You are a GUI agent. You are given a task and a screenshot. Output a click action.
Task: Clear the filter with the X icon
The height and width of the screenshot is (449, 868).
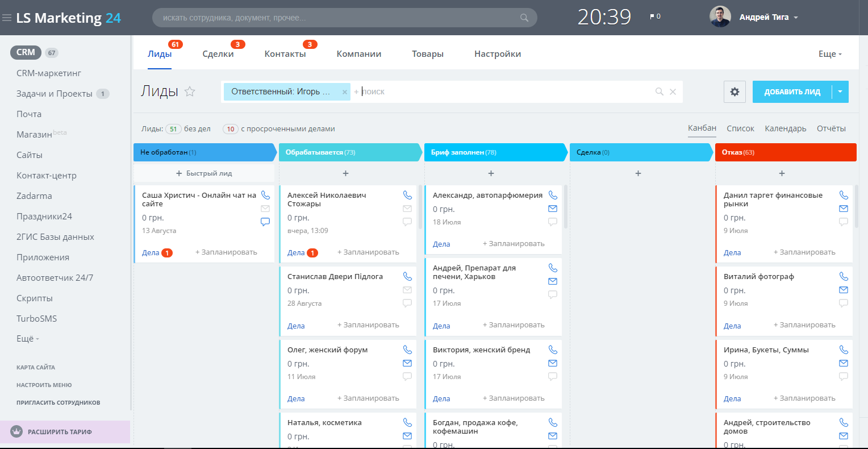coord(673,92)
